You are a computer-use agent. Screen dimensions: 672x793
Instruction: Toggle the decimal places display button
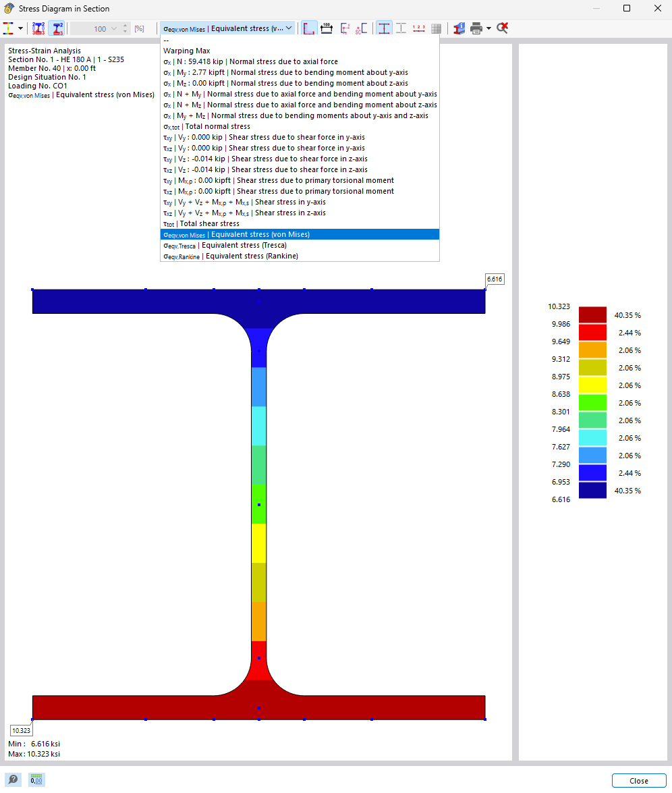[x=36, y=779]
